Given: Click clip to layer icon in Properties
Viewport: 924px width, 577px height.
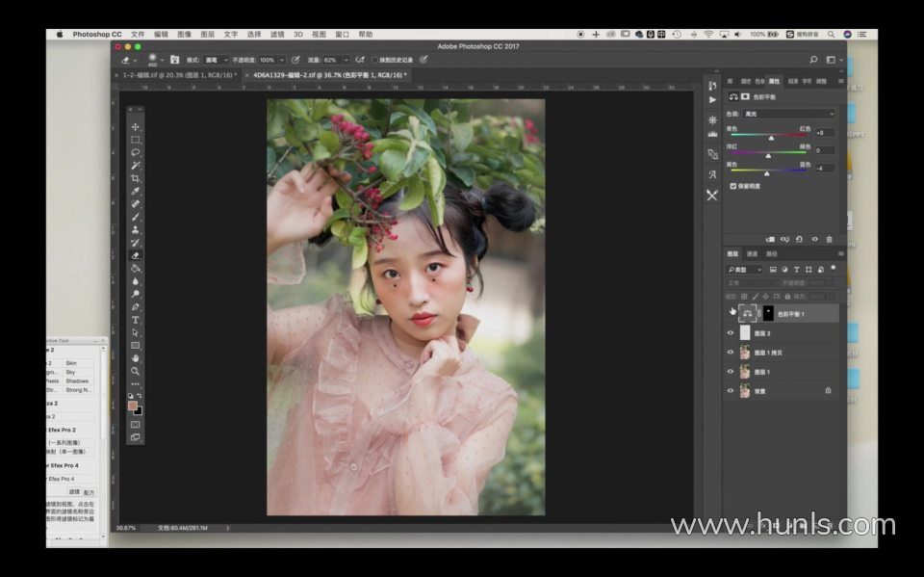Looking at the screenshot, I should click(x=770, y=240).
